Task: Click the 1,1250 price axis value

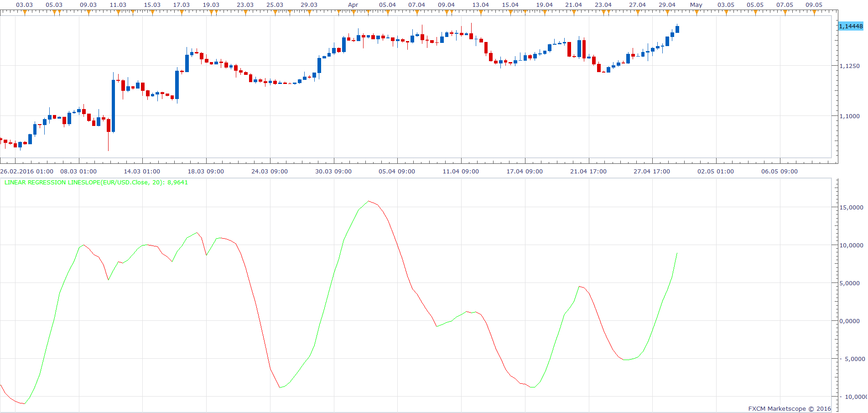Action: pyautogui.click(x=850, y=66)
